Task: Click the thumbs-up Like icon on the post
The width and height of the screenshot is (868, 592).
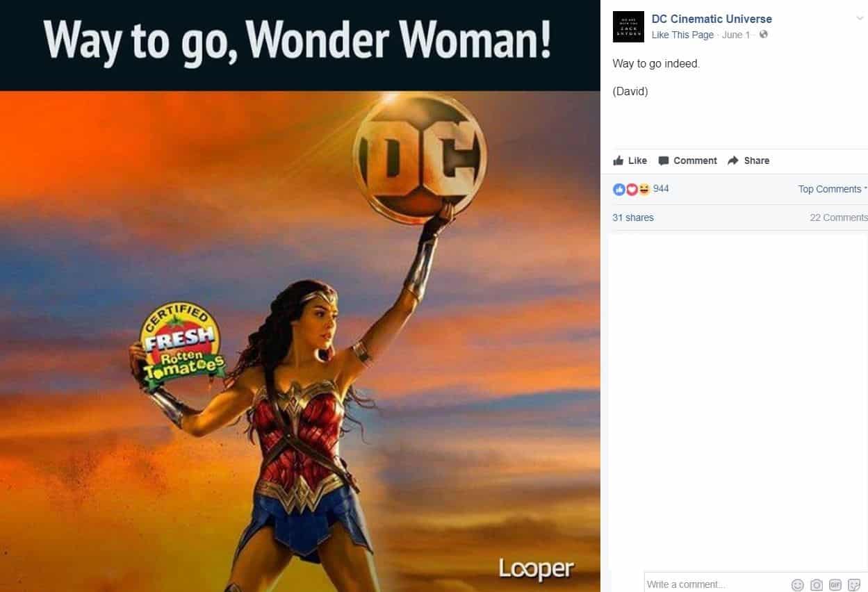Action: [619, 161]
